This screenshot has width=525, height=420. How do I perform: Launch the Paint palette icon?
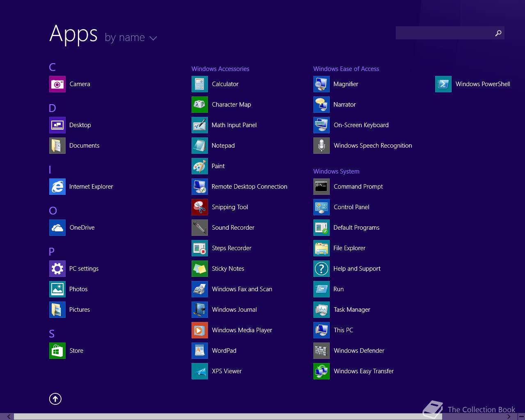(200, 166)
